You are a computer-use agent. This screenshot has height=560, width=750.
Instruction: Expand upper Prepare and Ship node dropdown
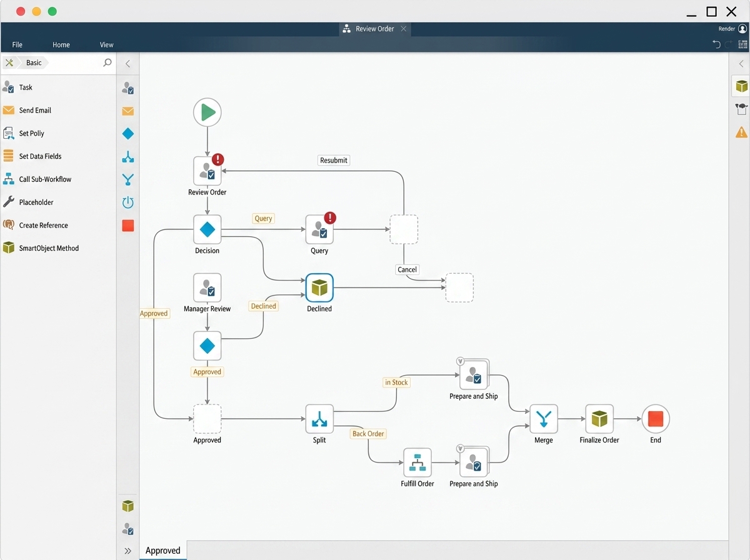(461, 361)
